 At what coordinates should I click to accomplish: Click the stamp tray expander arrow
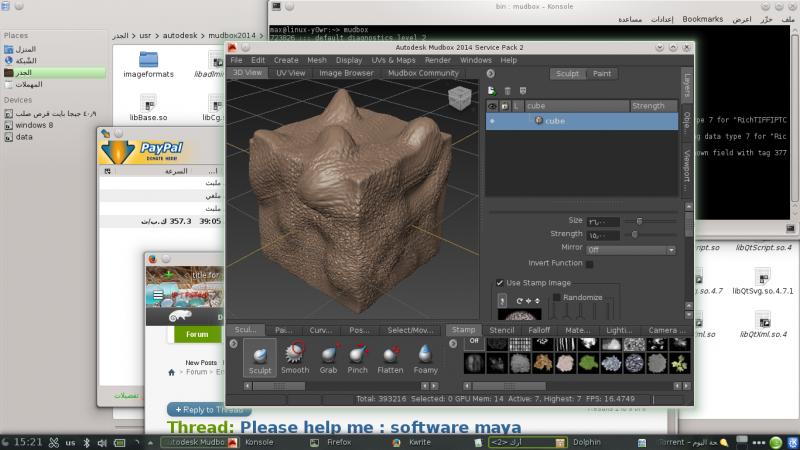[x=453, y=344]
